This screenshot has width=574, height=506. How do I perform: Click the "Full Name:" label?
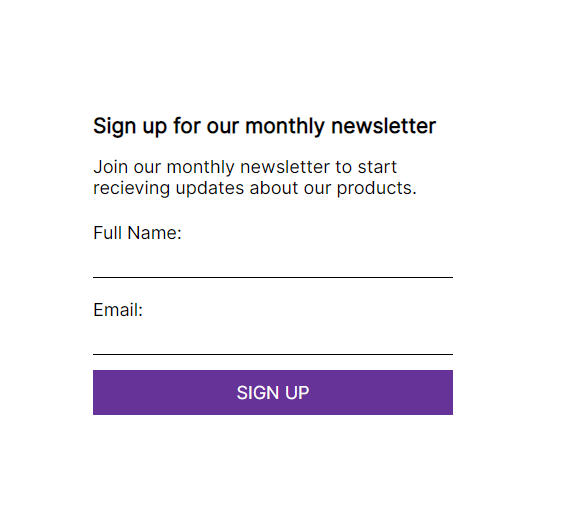[137, 233]
